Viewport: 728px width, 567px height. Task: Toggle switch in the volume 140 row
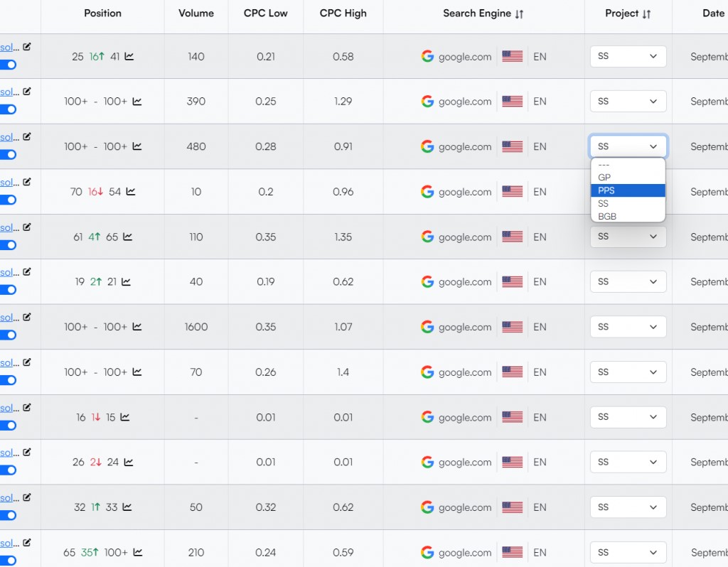pyautogui.click(x=8, y=65)
